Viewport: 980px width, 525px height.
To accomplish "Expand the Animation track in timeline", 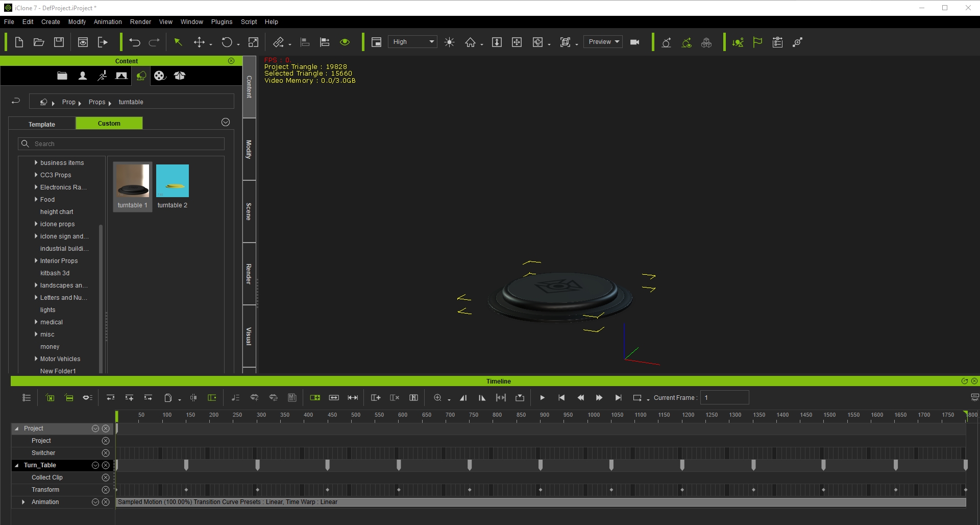I will (x=23, y=502).
